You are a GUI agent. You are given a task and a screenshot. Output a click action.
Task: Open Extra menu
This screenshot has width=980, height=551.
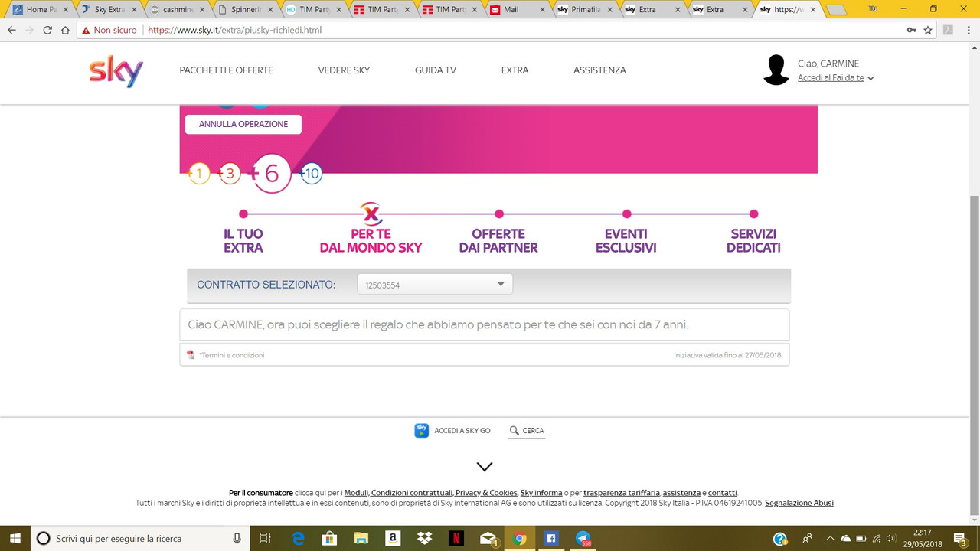click(514, 70)
